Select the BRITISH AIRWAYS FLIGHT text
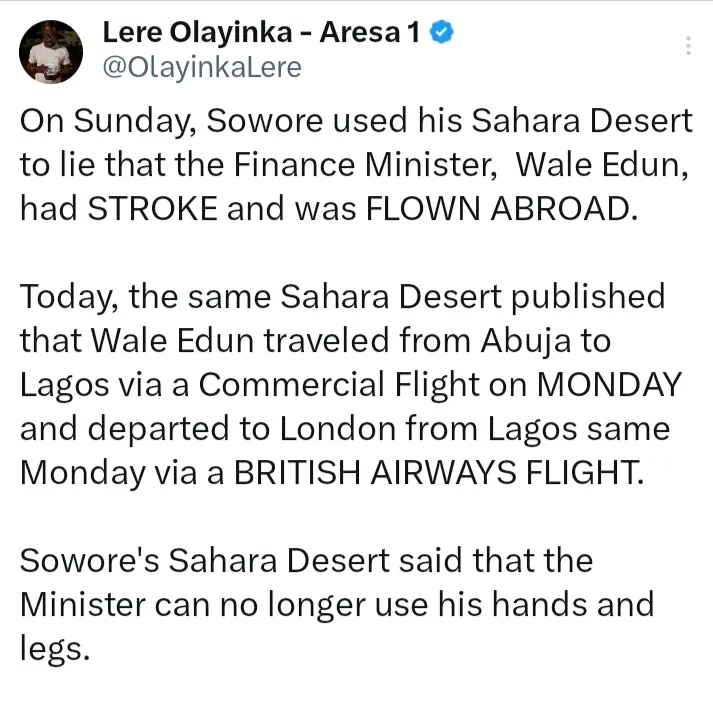This screenshot has width=713, height=701. click(x=436, y=472)
